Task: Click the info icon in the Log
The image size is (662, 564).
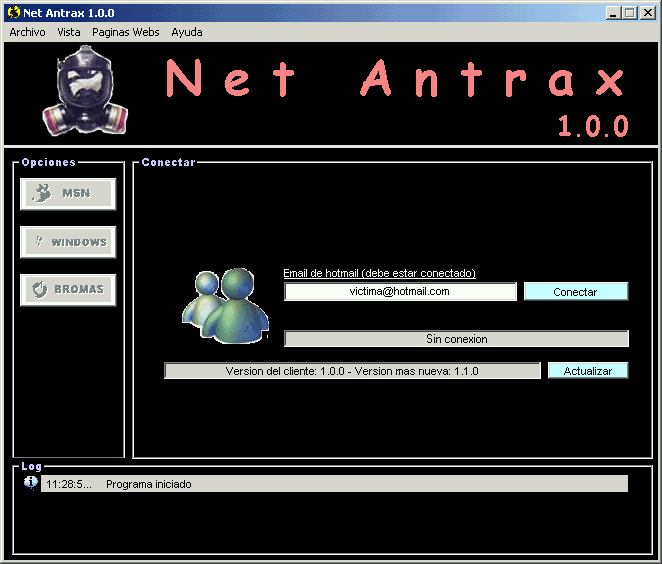Action: click(x=30, y=483)
